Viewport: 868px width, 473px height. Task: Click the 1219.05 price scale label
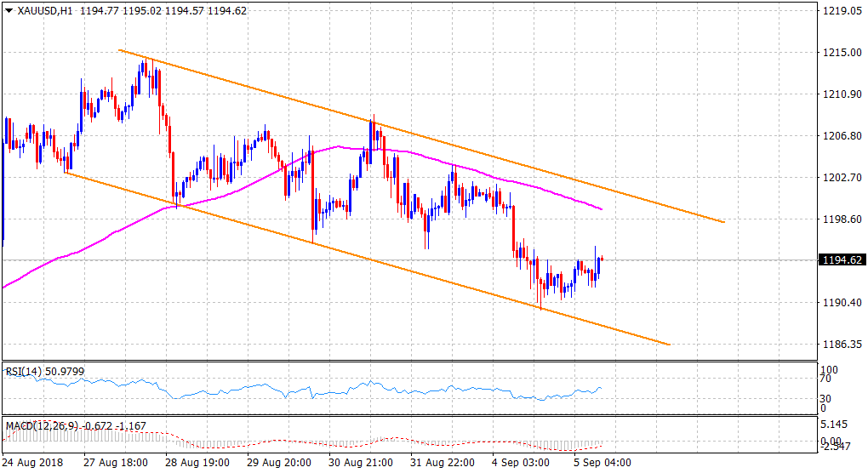837,11
